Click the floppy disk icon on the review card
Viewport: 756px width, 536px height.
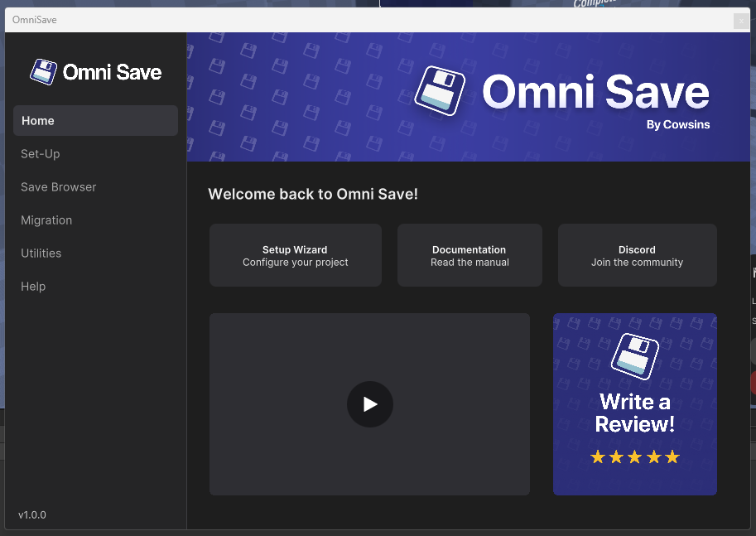(x=634, y=356)
